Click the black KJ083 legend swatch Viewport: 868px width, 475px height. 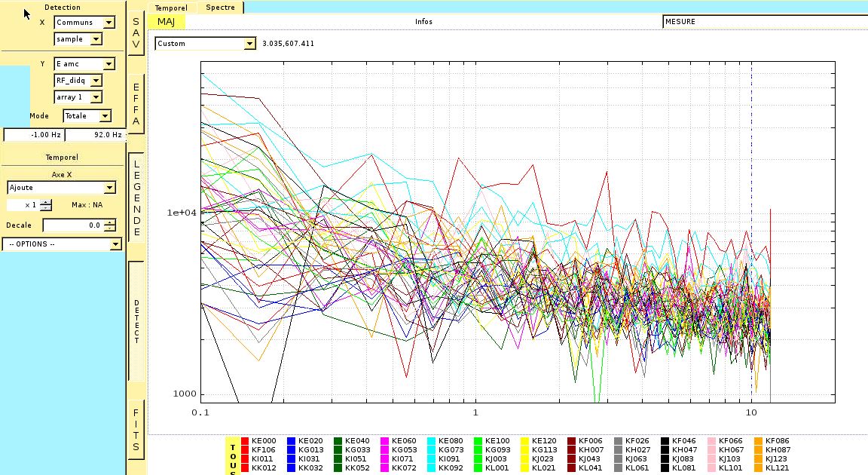pos(665,459)
